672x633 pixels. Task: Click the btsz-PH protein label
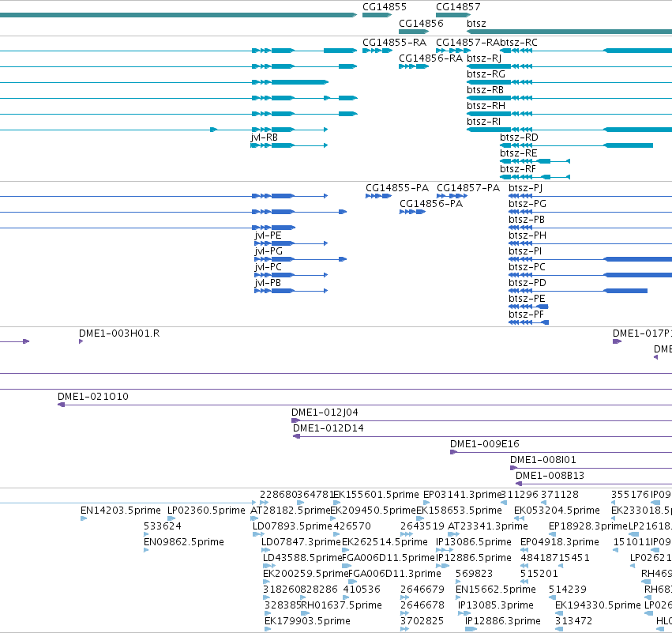pyautogui.click(x=527, y=235)
